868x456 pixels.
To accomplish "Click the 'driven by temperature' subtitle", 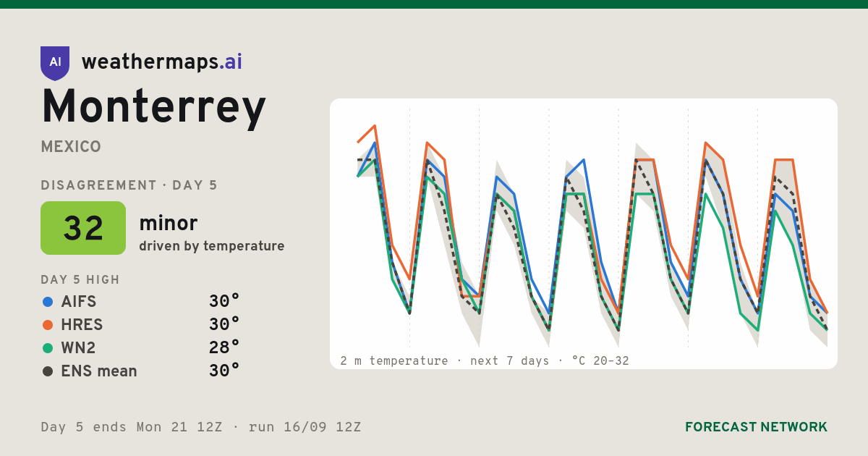I will (212, 246).
